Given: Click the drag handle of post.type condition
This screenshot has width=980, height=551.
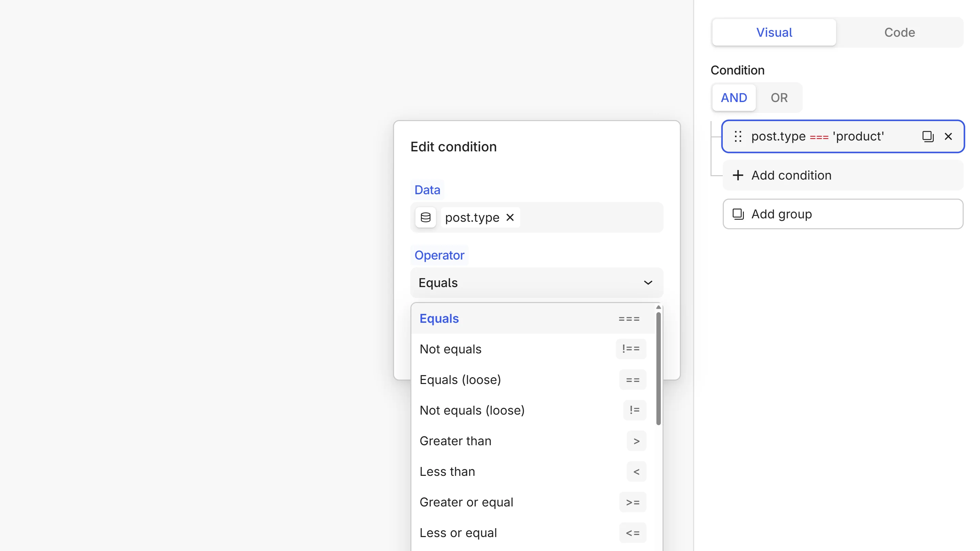Looking at the screenshot, I should (x=738, y=136).
